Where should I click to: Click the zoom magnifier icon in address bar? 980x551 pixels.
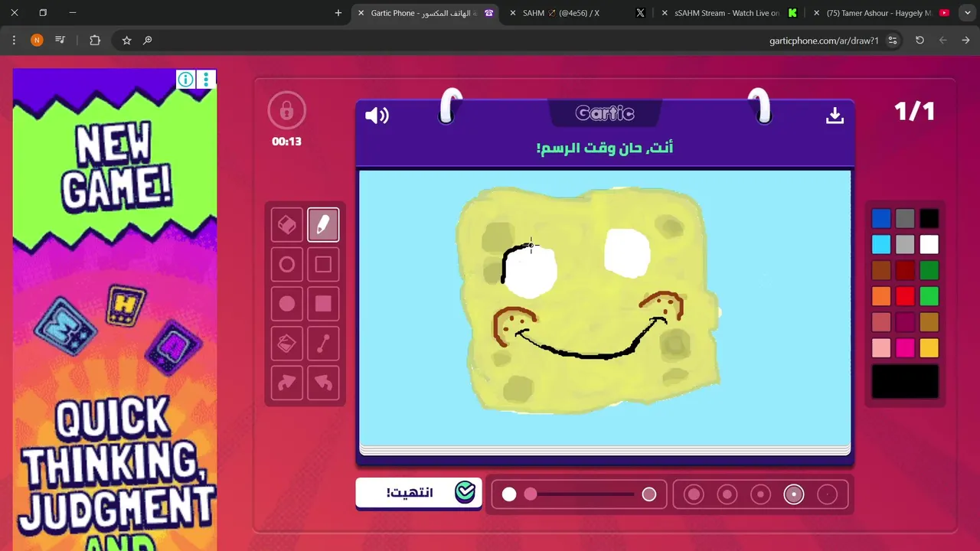148,41
